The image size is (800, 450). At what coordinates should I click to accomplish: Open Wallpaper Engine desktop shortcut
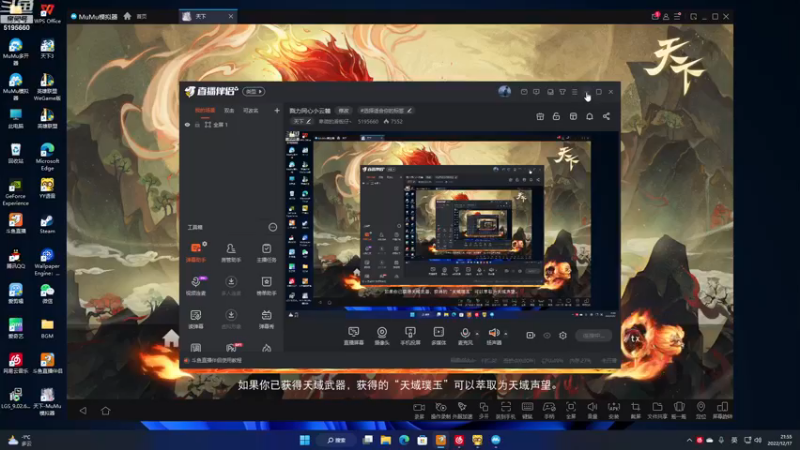tap(47, 262)
